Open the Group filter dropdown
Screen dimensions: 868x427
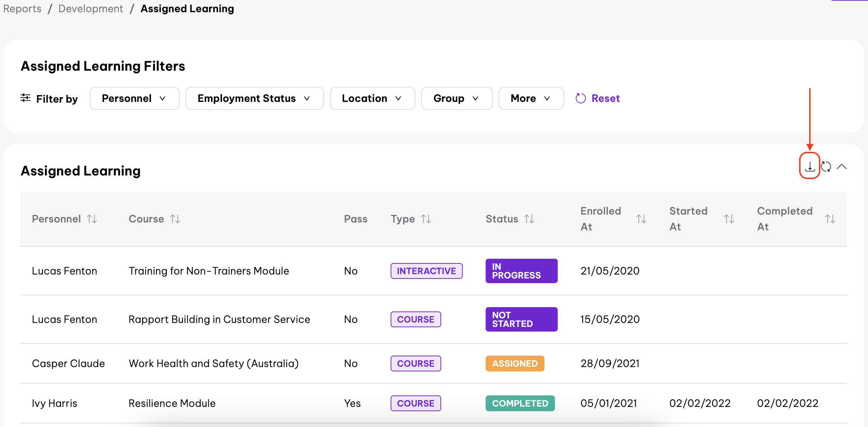tap(456, 98)
